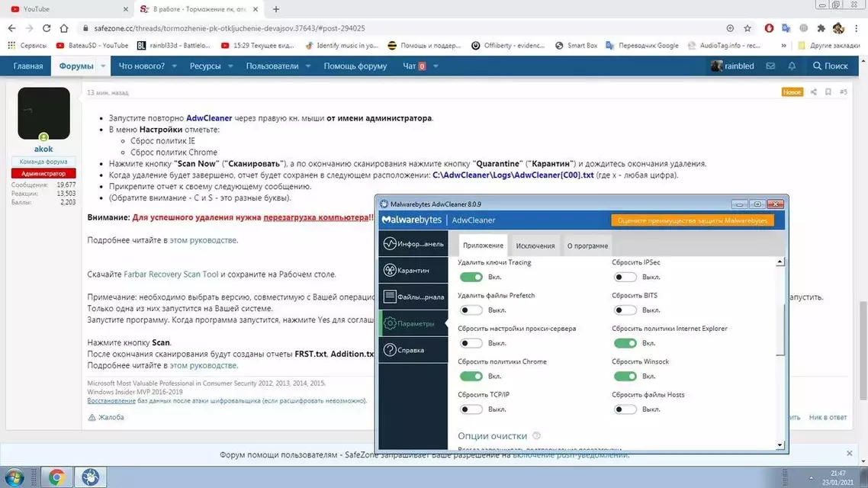Open AdwCleaner's Dashboard sidebar item

[413, 243]
